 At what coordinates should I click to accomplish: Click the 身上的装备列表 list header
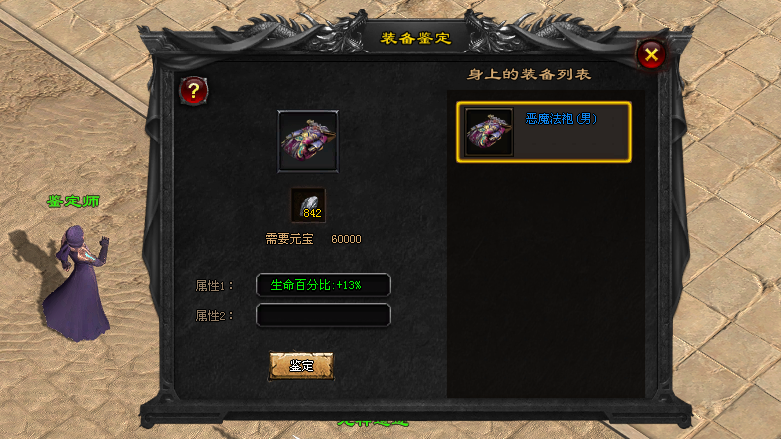pyautogui.click(x=529, y=74)
